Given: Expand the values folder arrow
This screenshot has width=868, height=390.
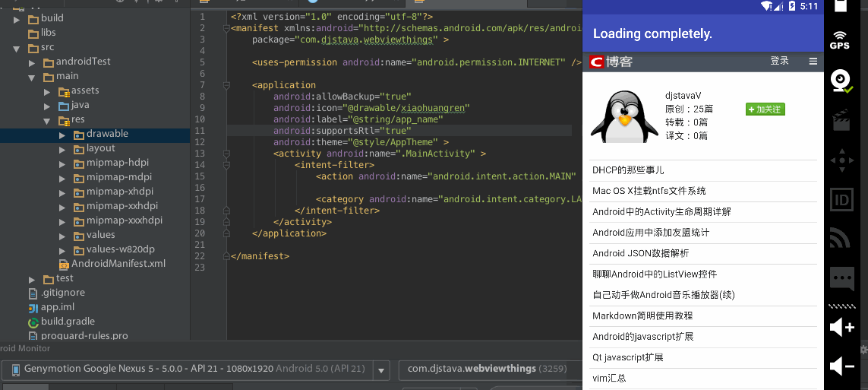Looking at the screenshot, I should click(62, 236).
